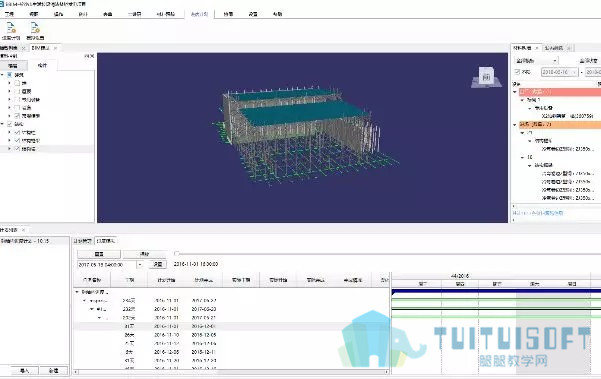Open the currently highlighted ribbon tab

click(199, 14)
